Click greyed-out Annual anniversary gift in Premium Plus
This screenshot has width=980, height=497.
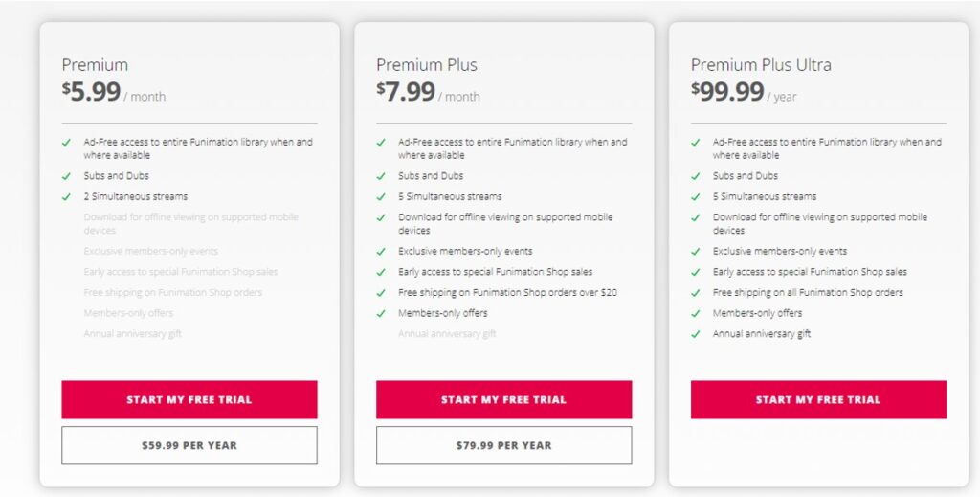tap(447, 334)
